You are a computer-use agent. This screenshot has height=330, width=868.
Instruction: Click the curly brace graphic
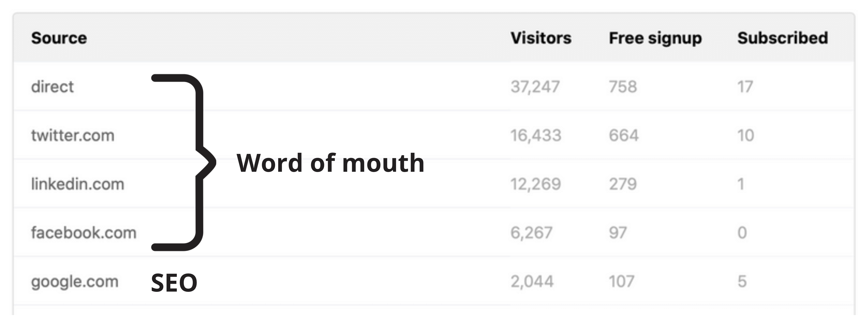pyautogui.click(x=184, y=162)
